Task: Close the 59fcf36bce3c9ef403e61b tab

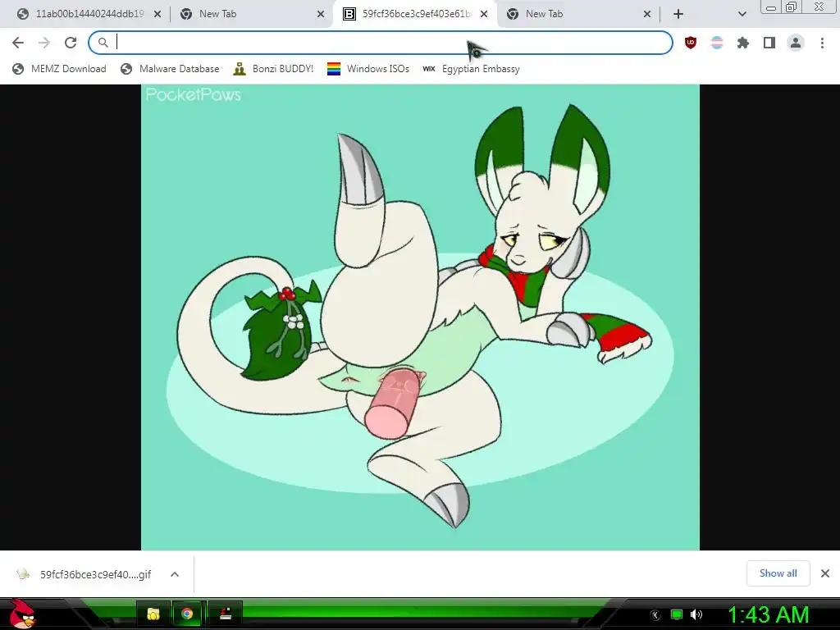Action: (484, 14)
